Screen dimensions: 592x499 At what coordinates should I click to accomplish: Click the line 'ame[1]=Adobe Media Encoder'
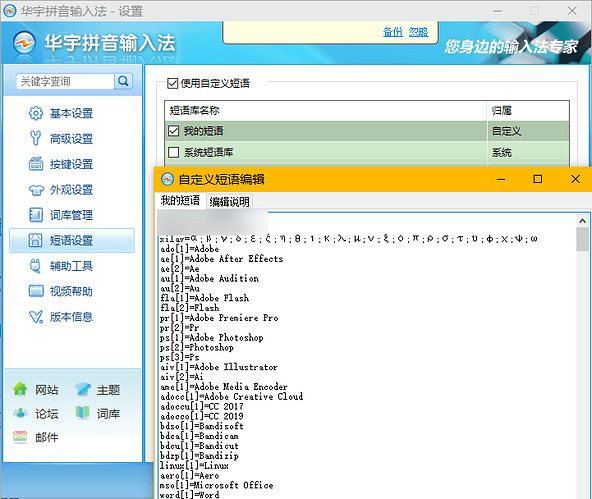pyautogui.click(x=224, y=387)
